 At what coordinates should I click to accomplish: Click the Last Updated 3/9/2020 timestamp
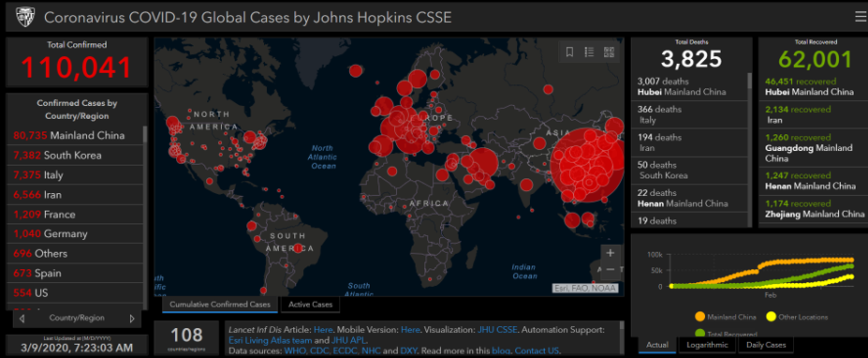click(x=78, y=348)
